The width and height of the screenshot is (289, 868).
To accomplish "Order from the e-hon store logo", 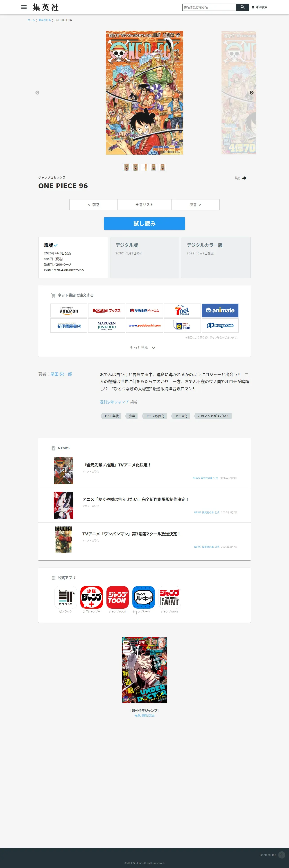I will pos(182,325).
